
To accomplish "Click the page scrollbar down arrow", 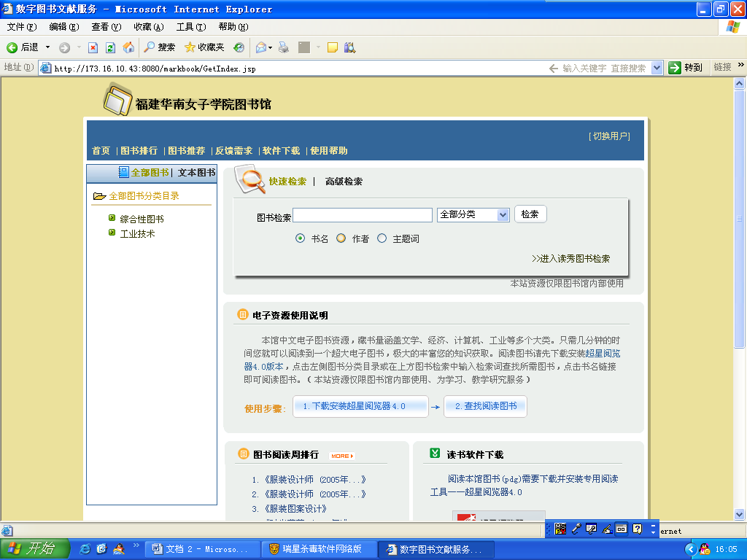I will click(740, 514).
